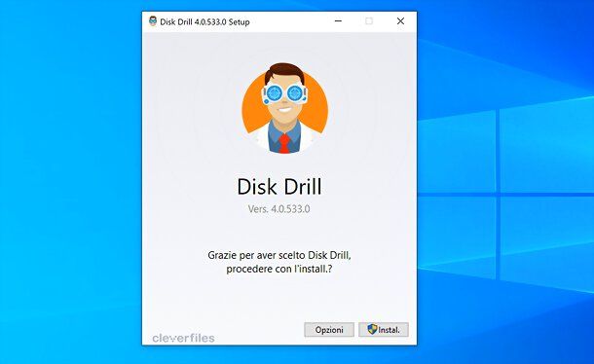Click 'Grazie per aver scelto Disk Drill,' text
Viewport: 594px width, 364px height.
[279, 255]
